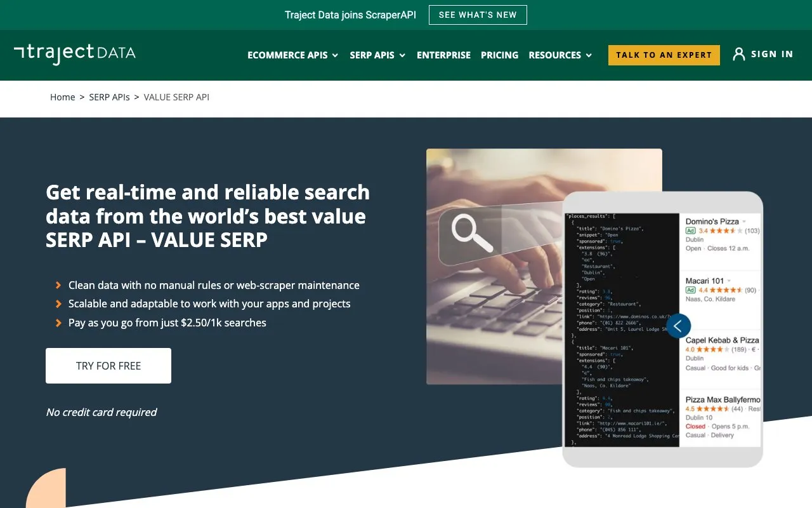Click the magnifying glass search graphic
This screenshot has width=812, height=508.
tap(471, 233)
